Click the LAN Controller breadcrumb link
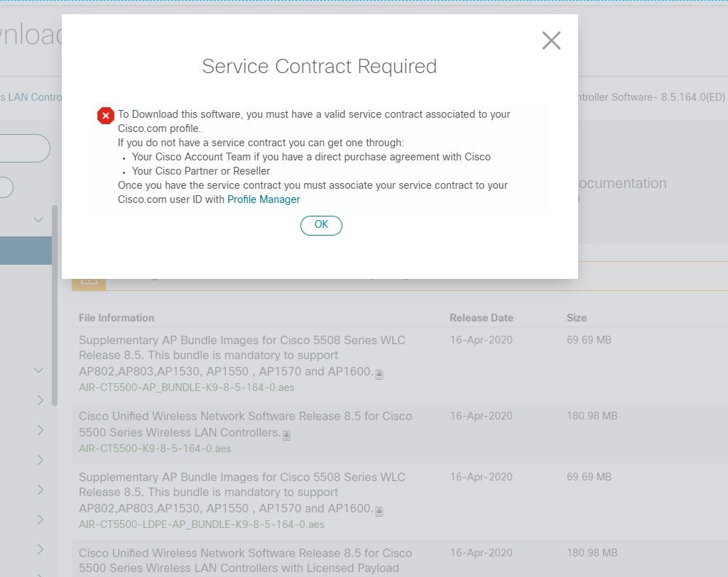The image size is (728, 577). [x=31, y=97]
